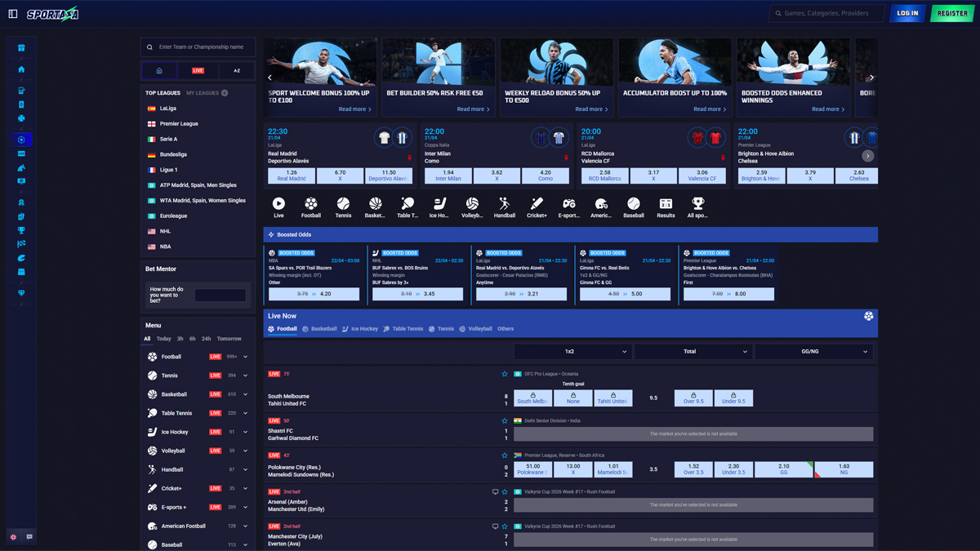Click the LOG IN button
980x551 pixels.
(x=907, y=14)
